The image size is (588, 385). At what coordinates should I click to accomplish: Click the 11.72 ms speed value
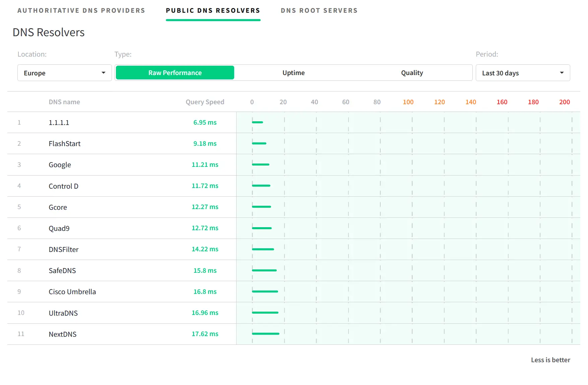point(205,186)
